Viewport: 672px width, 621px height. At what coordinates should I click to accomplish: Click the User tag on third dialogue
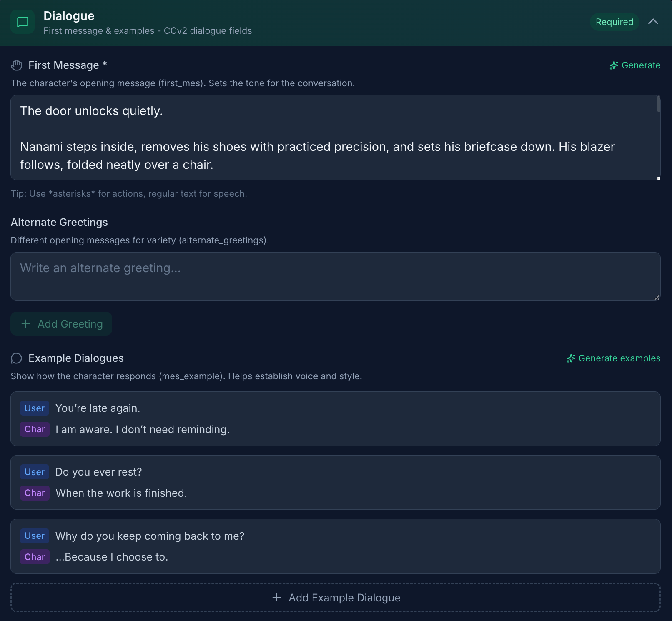click(x=35, y=536)
